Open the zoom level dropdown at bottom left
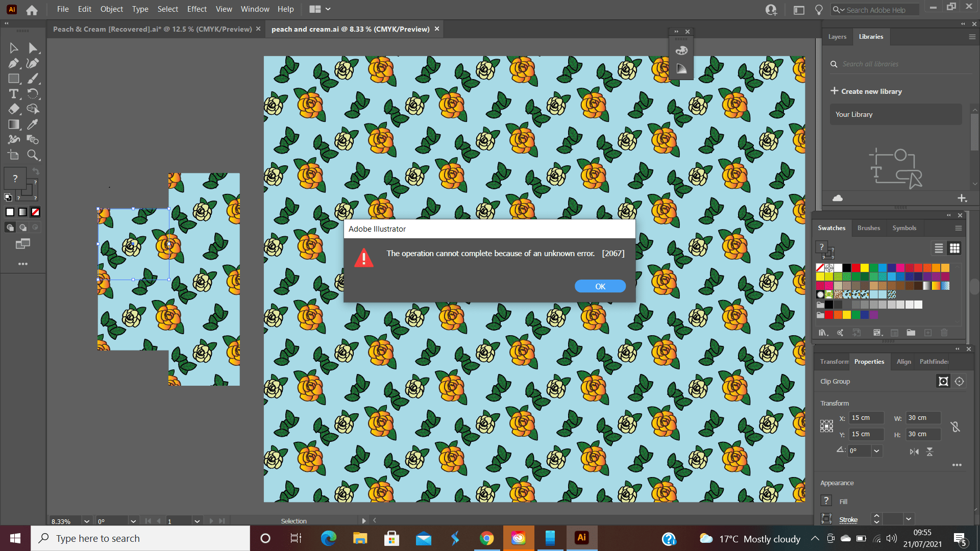Screen dimensions: 980x551 pyautogui.click(x=86, y=521)
